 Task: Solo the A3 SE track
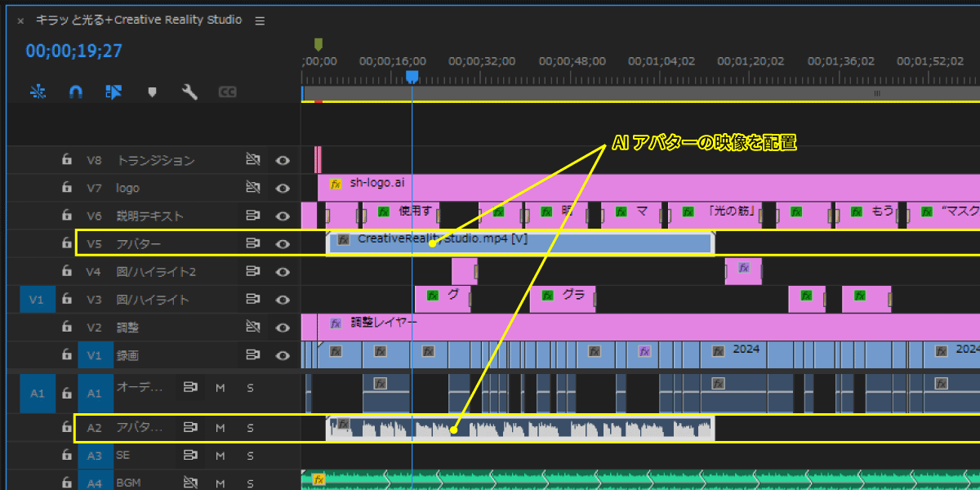[250, 455]
